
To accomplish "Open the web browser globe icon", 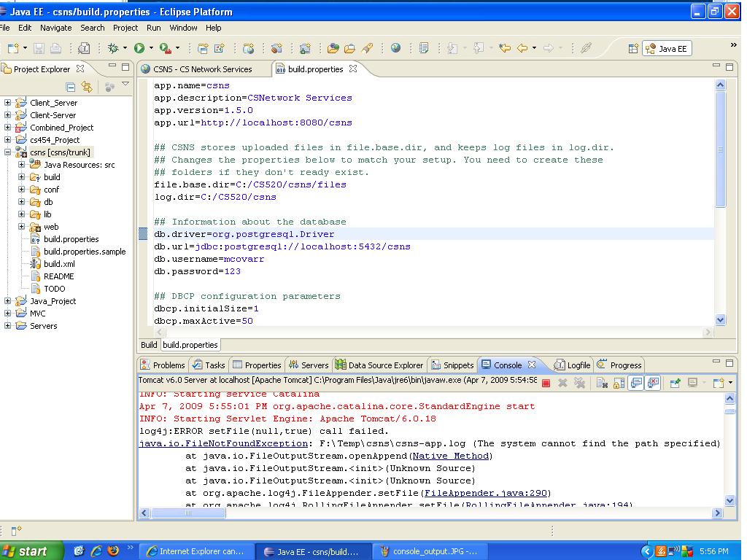I will (395, 48).
